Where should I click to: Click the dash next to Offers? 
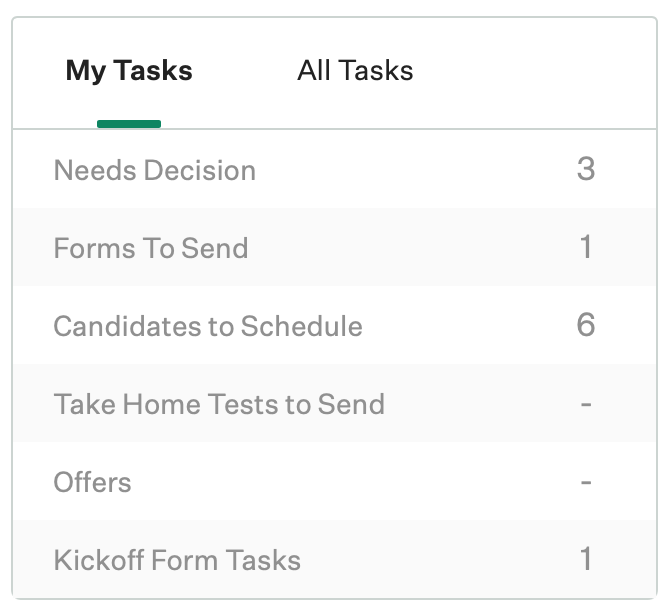tap(586, 482)
